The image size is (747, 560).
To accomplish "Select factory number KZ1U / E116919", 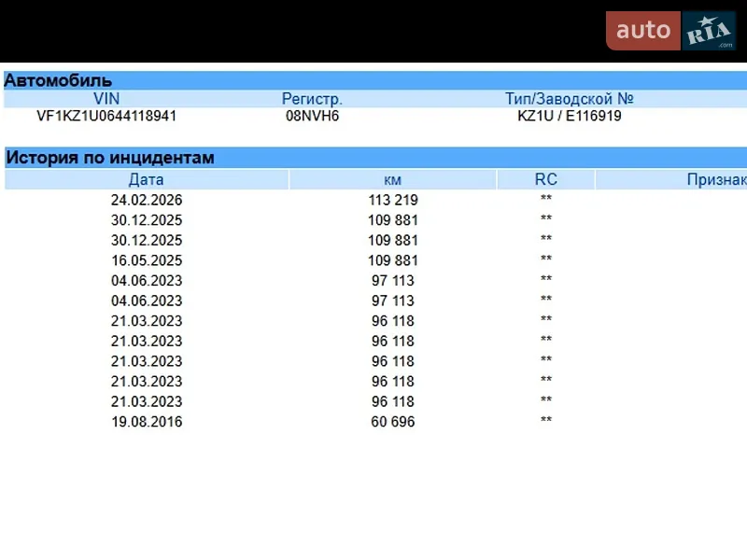I will pos(570,116).
